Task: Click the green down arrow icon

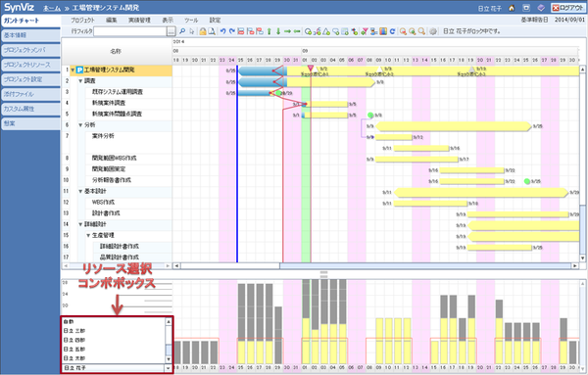Action: [x=278, y=31]
